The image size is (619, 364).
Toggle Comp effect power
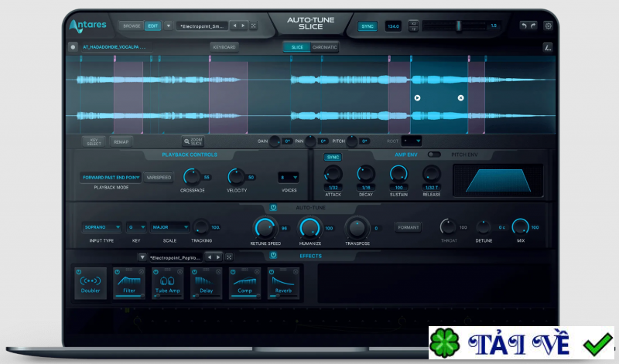pyautogui.click(x=233, y=272)
